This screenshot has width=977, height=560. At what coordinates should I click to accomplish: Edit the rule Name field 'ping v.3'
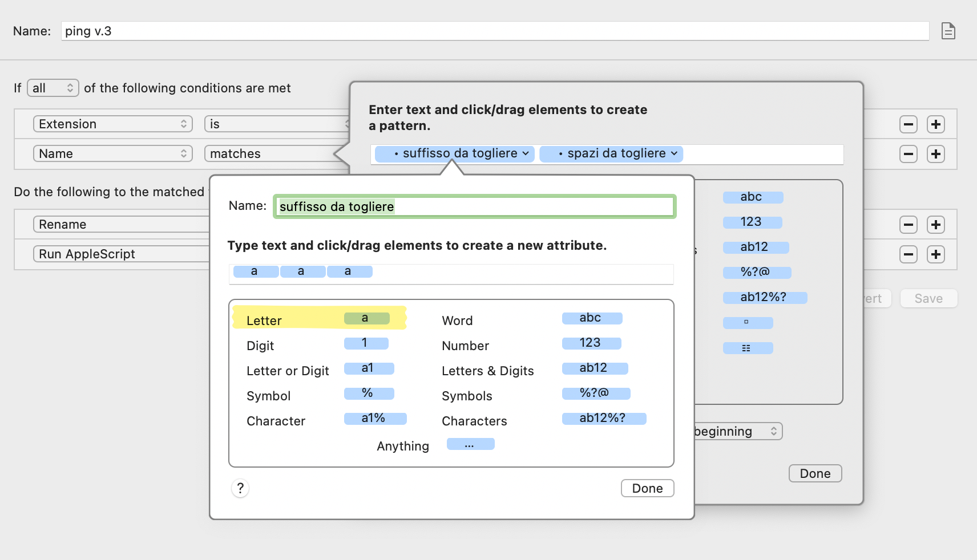click(x=495, y=31)
